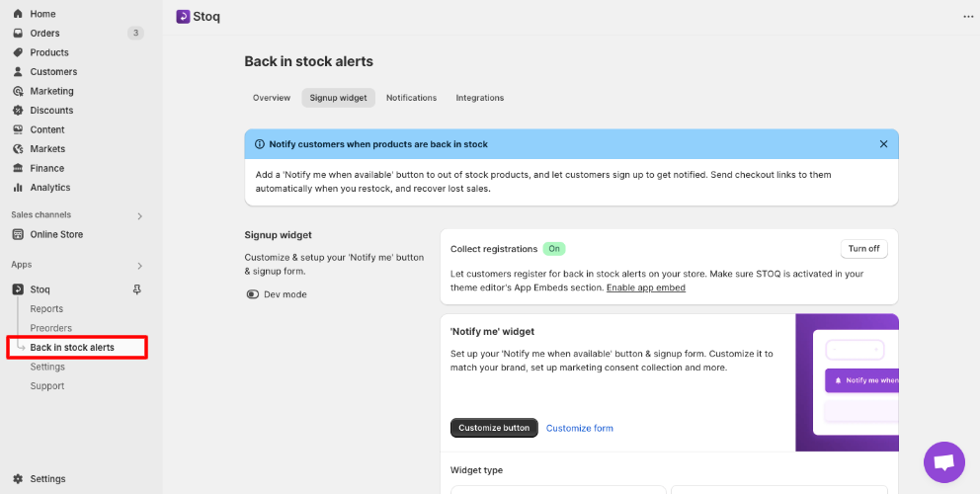Click the Markets menu label
Screen dimensions: 980x494
47,149
